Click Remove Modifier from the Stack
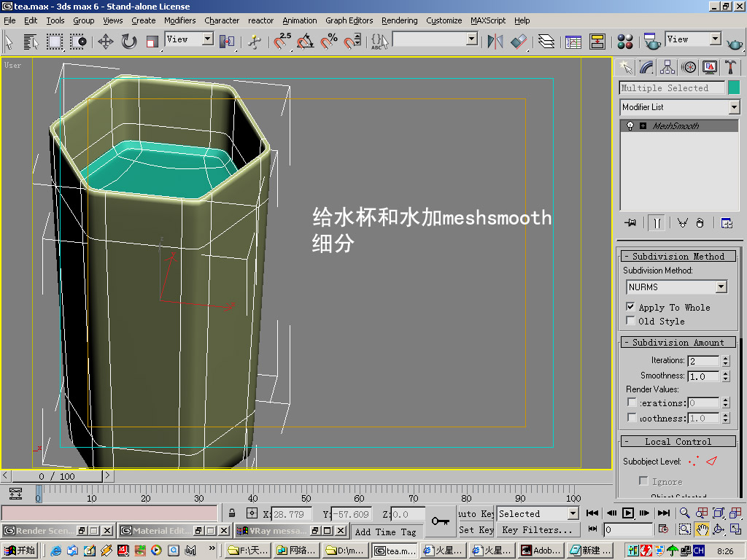 click(x=700, y=223)
